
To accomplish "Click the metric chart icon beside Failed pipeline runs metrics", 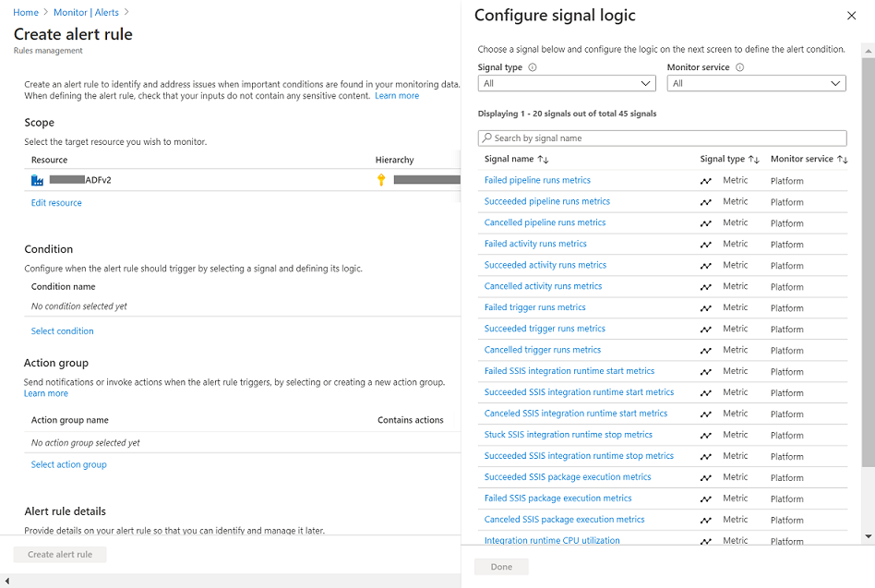I will click(706, 180).
